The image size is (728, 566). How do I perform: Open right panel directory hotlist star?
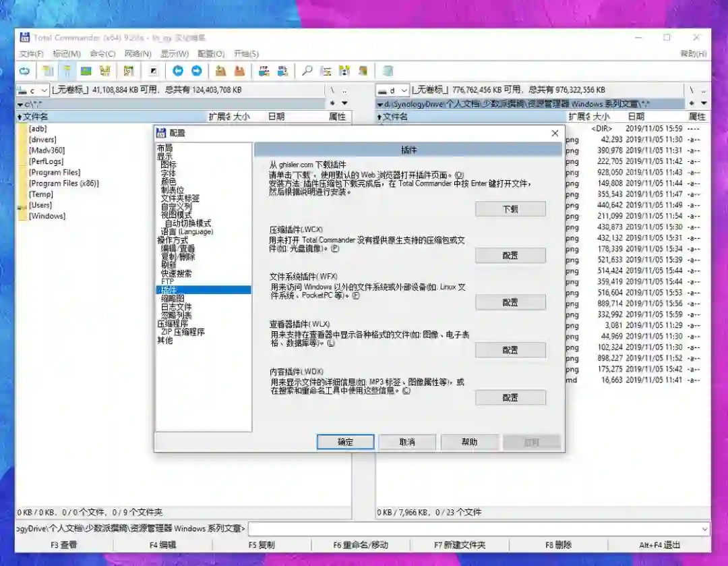click(x=692, y=103)
